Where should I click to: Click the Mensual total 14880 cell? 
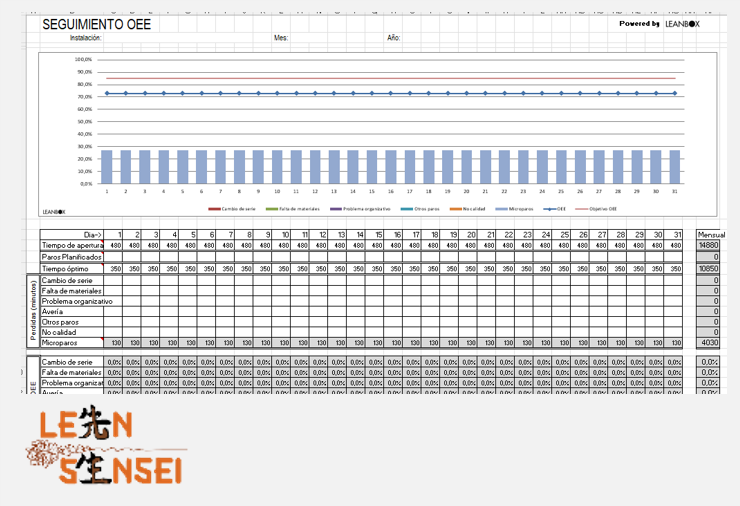point(709,245)
